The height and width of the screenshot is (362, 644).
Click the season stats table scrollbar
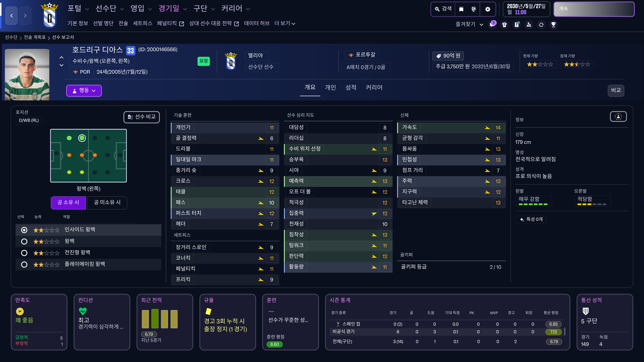[565, 331]
